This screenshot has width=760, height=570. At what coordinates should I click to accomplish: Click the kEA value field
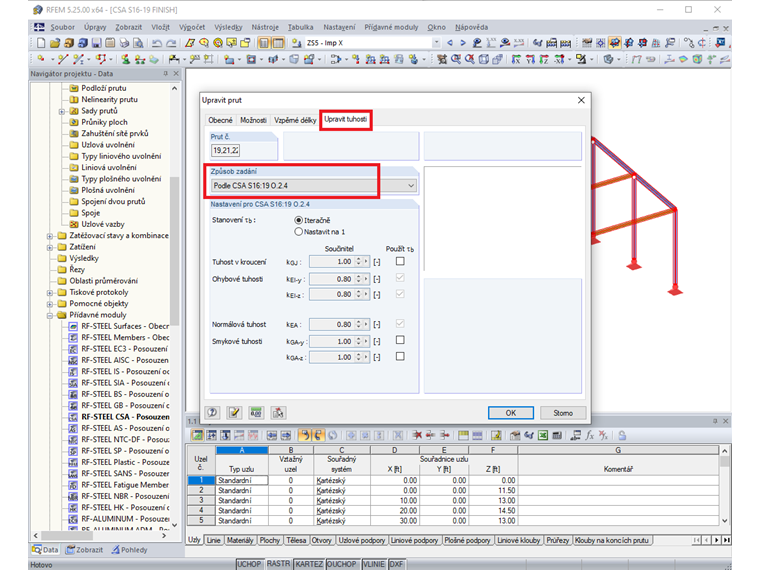click(x=332, y=324)
